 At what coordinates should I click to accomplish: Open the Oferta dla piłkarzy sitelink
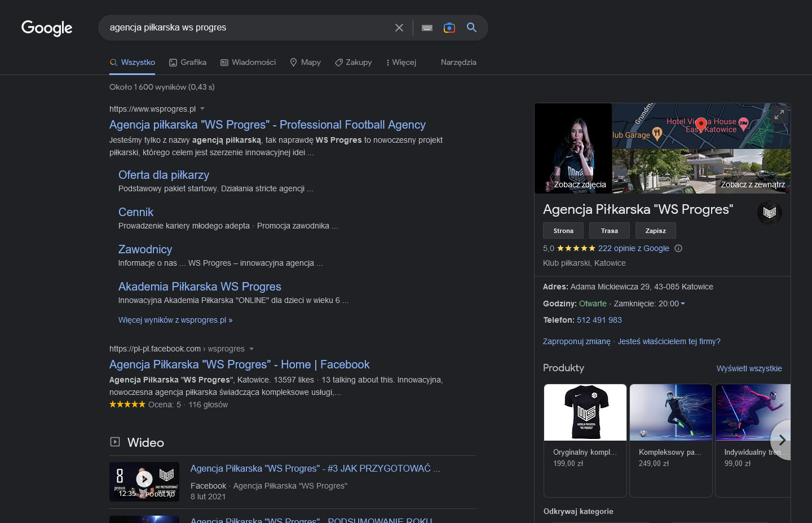[164, 175]
